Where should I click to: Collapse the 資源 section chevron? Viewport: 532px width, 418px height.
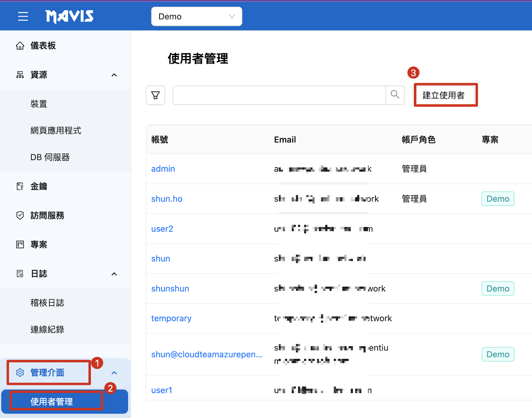tap(114, 75)
